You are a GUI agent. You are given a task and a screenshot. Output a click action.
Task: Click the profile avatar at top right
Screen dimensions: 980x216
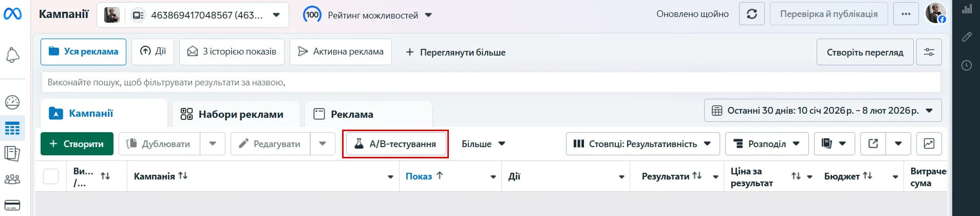tap(936, 13)
